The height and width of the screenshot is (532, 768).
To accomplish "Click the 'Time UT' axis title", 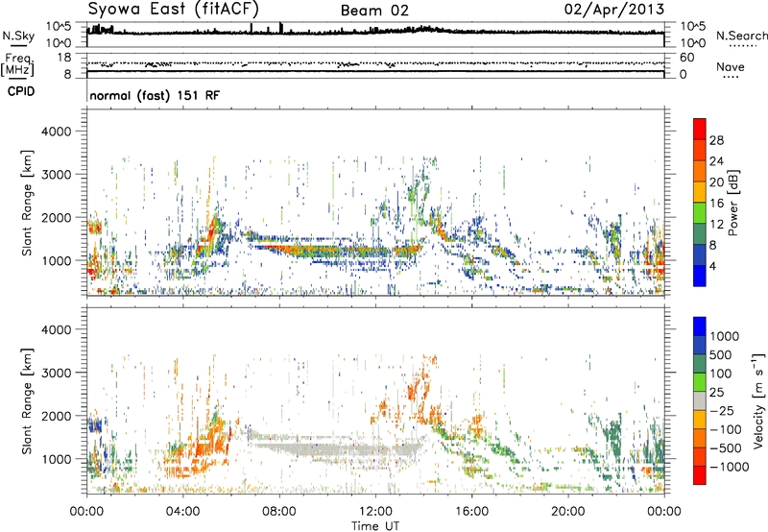I will coord(375,525).
